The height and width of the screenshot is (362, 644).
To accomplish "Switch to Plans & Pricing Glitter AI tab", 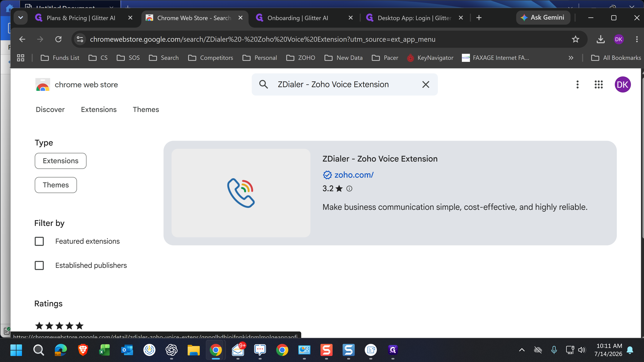I will tap(80, 18).
